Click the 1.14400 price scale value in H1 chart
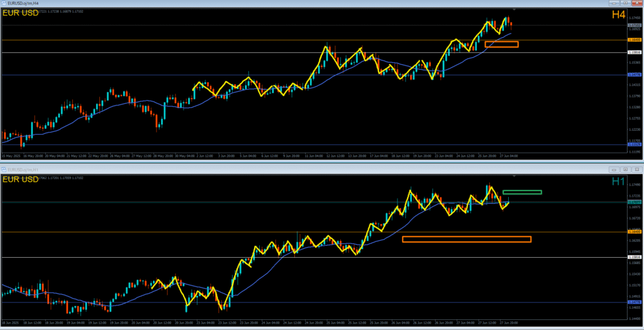This screenshot has height=330, width=644. tap(635, 318)
